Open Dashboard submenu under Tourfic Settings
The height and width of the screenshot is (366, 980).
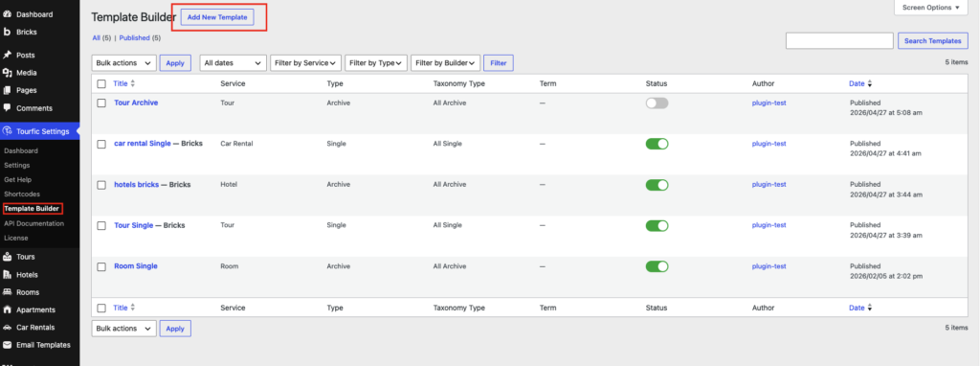[21, 150]
